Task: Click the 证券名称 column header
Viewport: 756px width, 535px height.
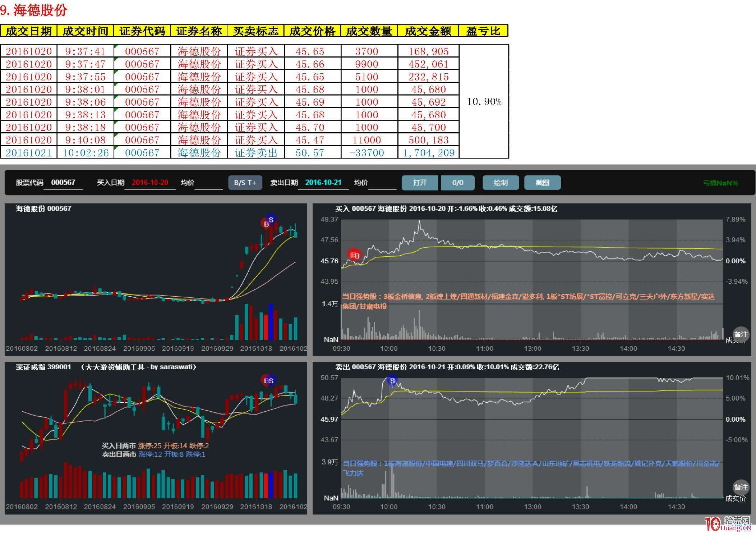Action: [199, 31]
